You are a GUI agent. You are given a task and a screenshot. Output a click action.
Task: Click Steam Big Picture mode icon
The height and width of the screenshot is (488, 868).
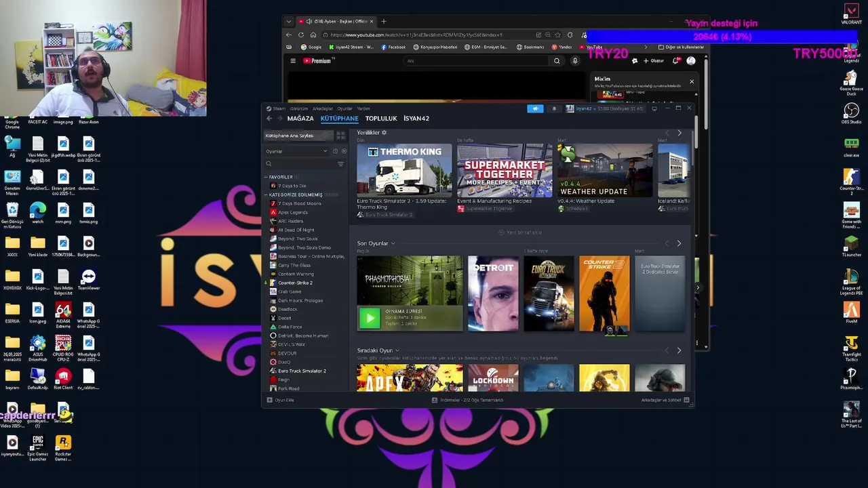(x=654, y=108)
